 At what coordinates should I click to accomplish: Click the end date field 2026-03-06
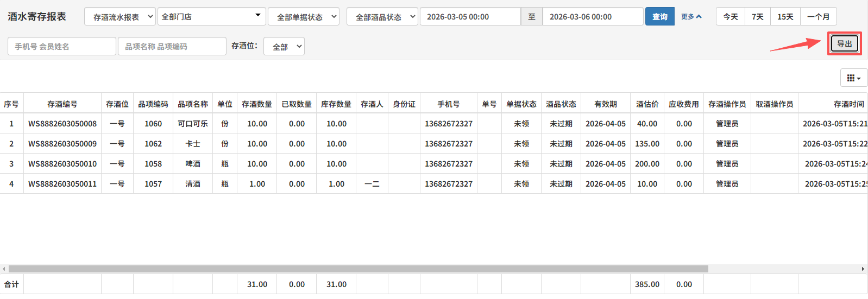click(593, 17)
